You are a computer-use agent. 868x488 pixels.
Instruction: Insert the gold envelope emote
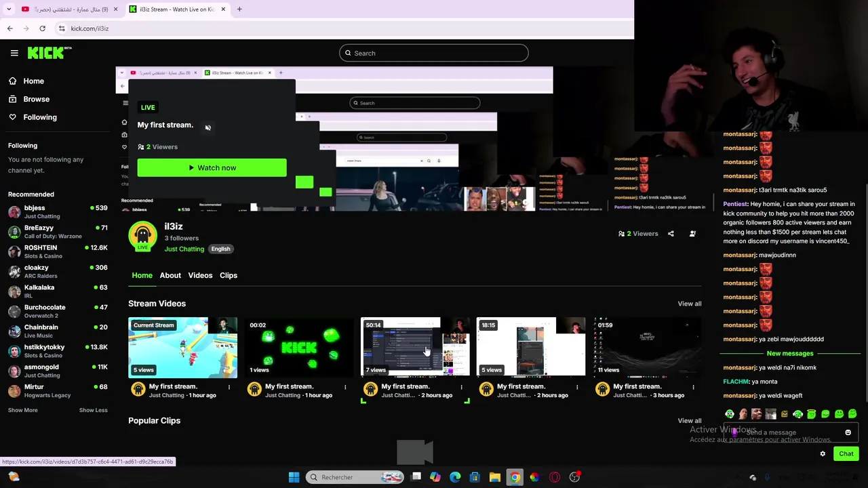785,414
